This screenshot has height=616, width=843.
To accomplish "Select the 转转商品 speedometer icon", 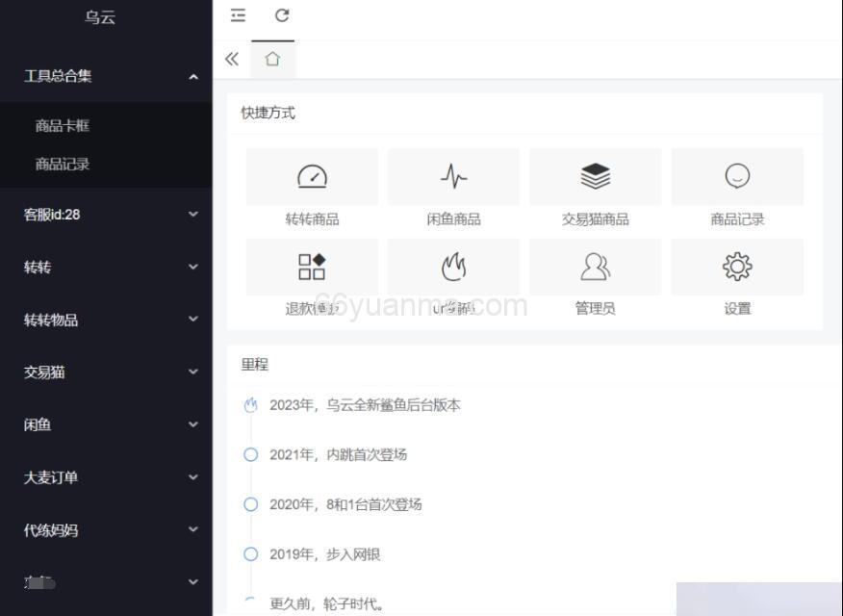I will pos(313,175).
